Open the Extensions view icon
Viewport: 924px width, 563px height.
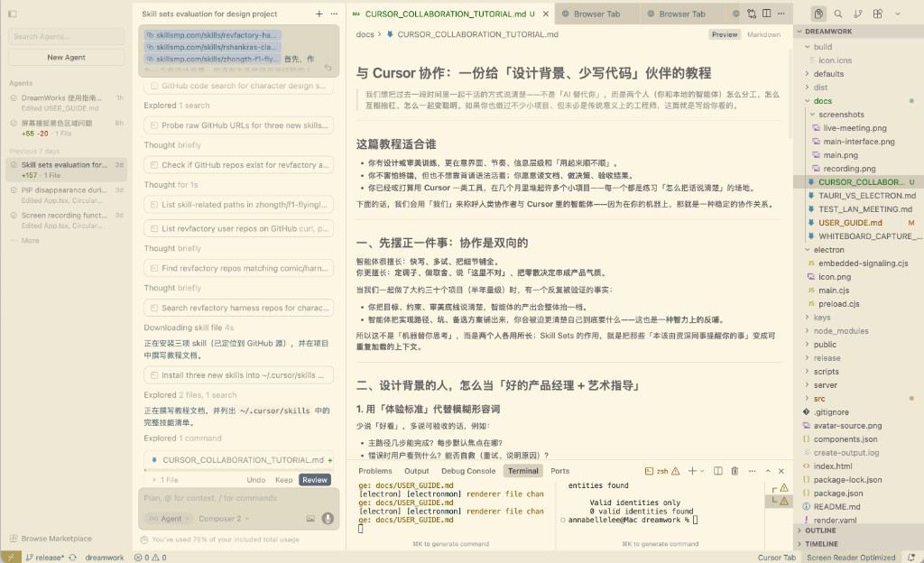[x=877, y=14]
